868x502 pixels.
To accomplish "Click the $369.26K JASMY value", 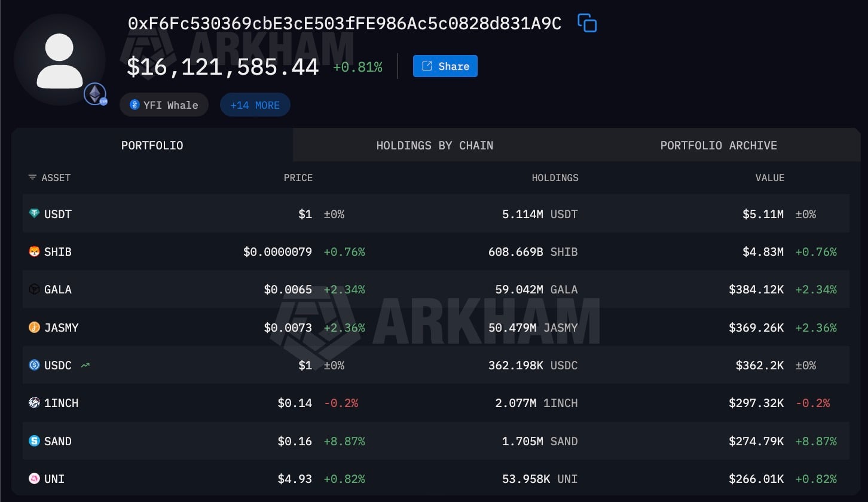I will pos(756,327).
